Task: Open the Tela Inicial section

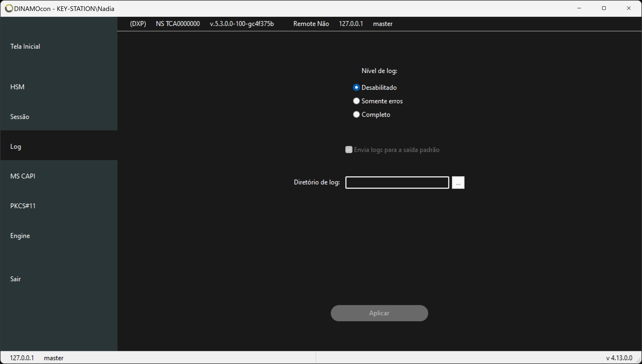Action: click(x=59, y=46)
